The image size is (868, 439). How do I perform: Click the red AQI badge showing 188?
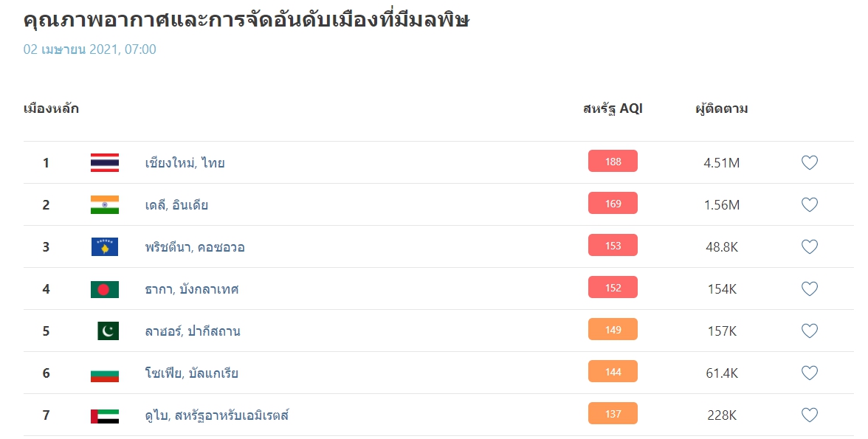(613, 161)
